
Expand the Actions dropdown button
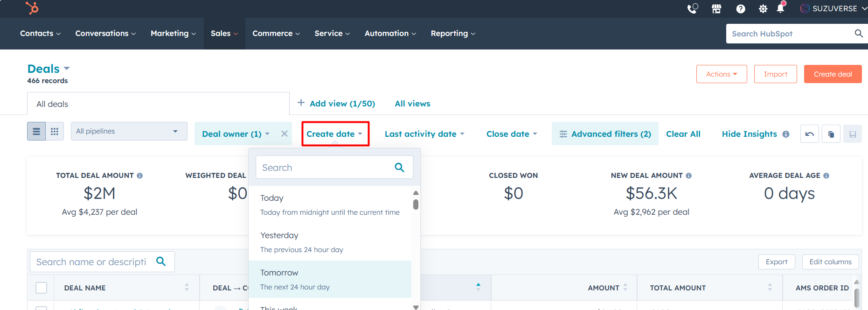[x=721, y=74]
